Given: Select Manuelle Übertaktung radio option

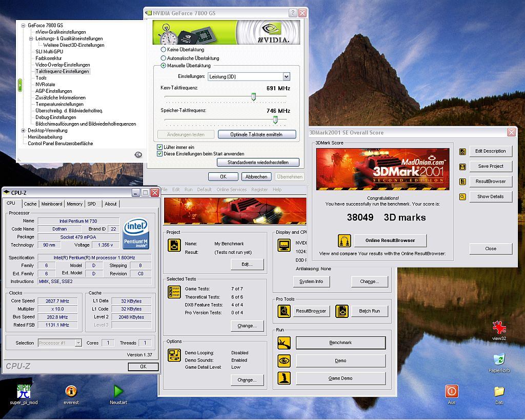Looking at the screenshot, I should (164, 66).
